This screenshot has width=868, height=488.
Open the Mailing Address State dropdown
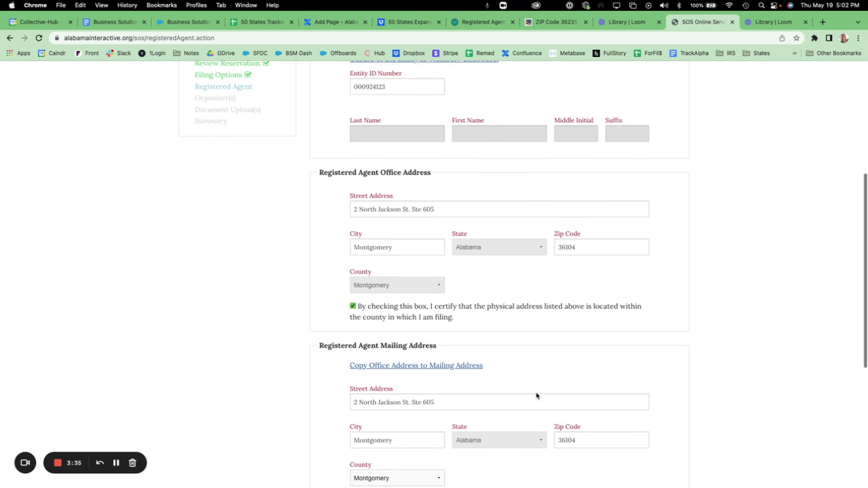(499, 441)
